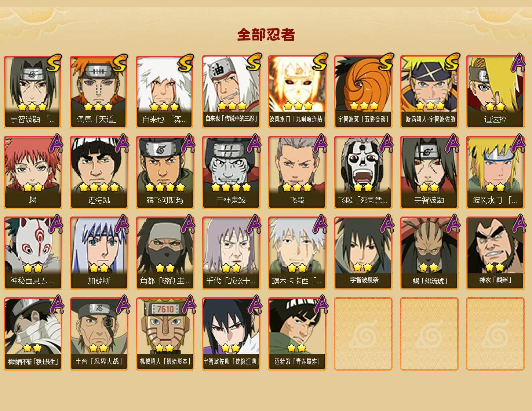Click the 干柿鬼鲛 ninja card
This screenshot has height=411, width=532.
pyautogui.click(x=231, y=172)
